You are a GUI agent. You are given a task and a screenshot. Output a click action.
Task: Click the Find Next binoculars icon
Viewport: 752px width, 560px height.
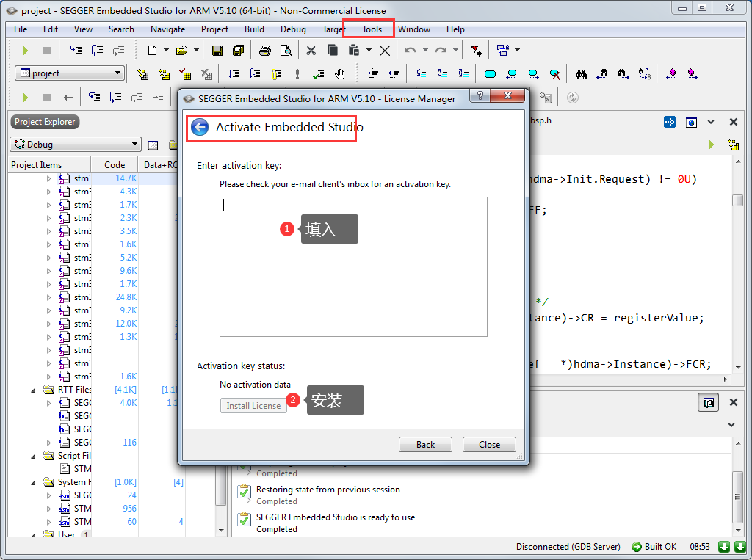coord(623,74)
